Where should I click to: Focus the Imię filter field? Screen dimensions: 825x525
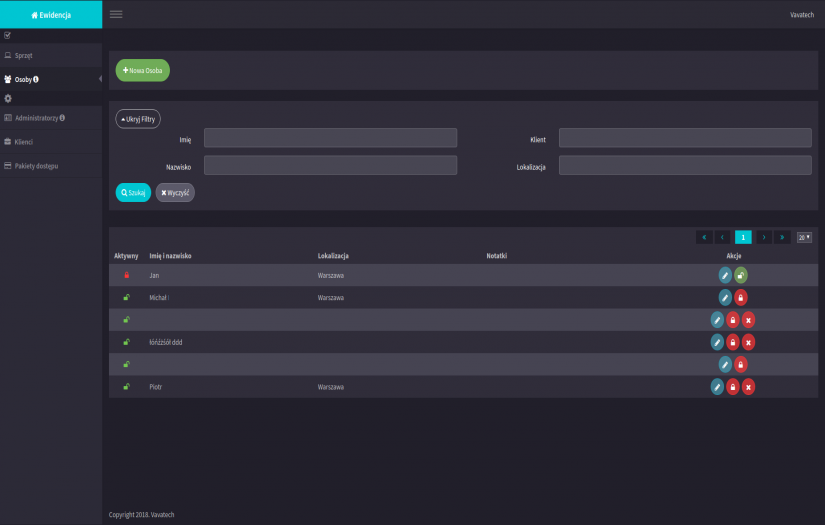tap(330, 138)
